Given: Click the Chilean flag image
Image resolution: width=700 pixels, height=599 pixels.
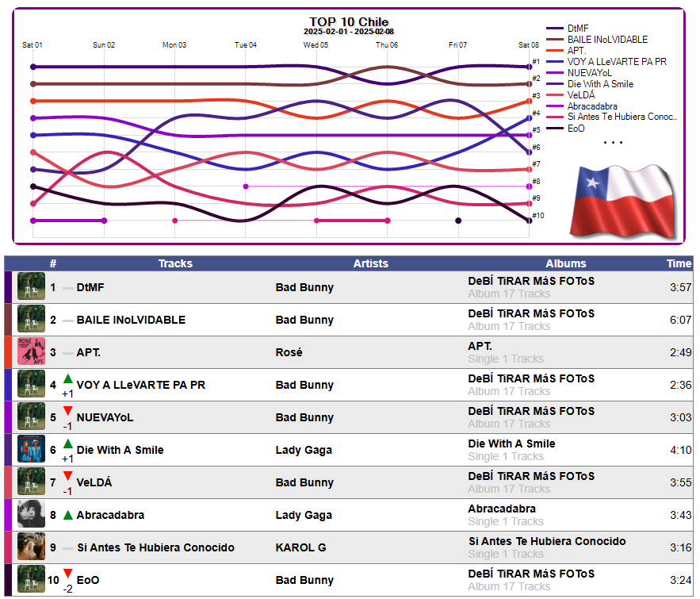Looking at the screenshot, I should pos(622,203).
